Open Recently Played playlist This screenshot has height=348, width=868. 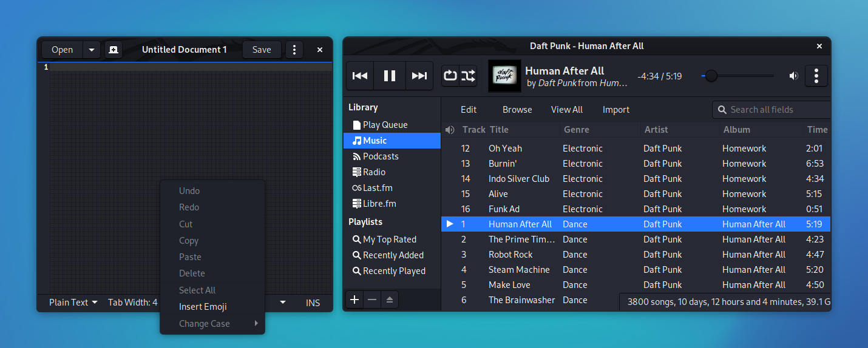[x=392, y=271]
